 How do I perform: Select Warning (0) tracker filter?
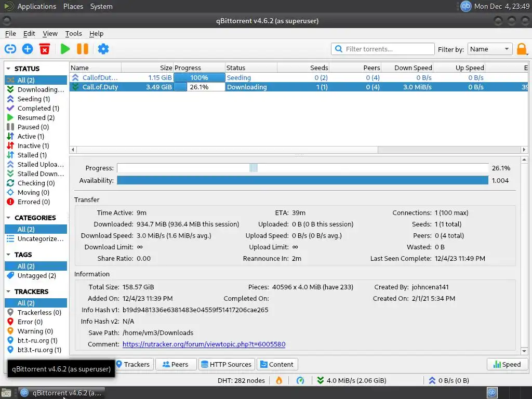point(36,331)
